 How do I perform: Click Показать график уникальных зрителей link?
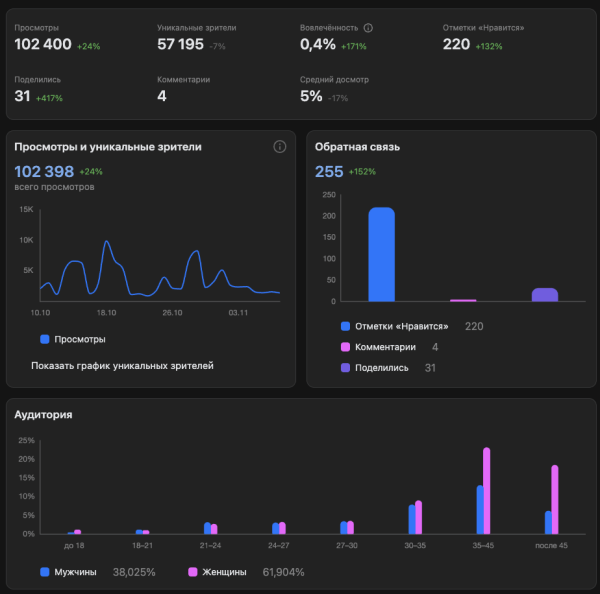(122, 366)
